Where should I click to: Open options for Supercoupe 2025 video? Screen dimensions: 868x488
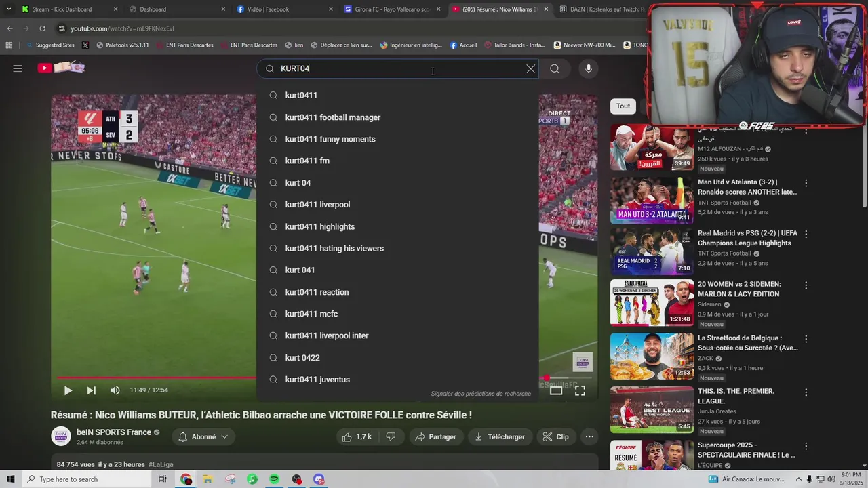(806, 447)
